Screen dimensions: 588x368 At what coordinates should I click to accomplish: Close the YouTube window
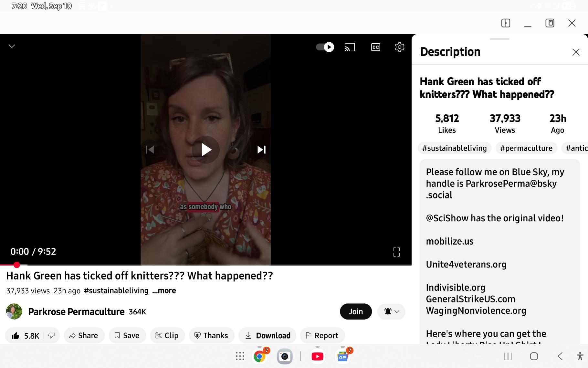[572, 23]
